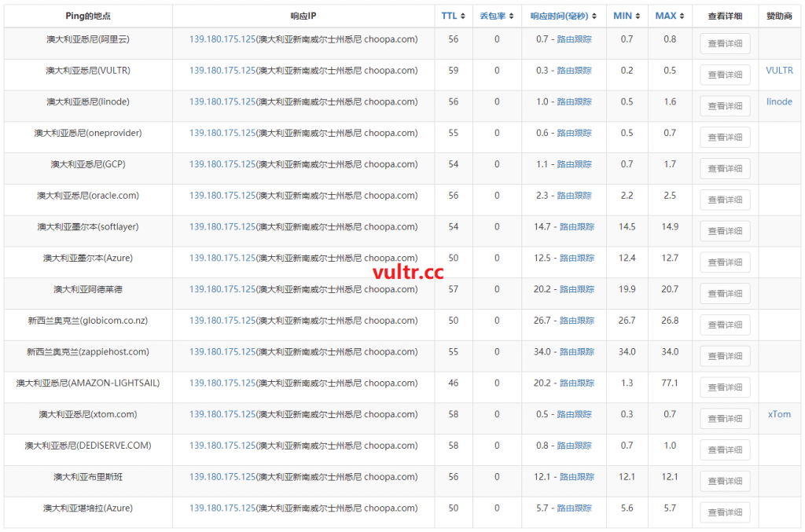805x532 pixels.
Task: Open 查看详细 for 堪培拉(Azure) row
Action: pyautogui.click(x=725, y=512)
